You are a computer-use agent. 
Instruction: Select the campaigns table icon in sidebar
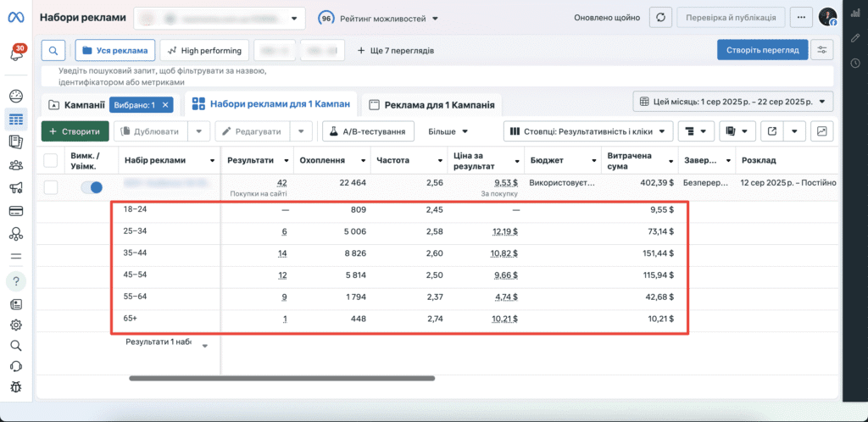[16, 119]
